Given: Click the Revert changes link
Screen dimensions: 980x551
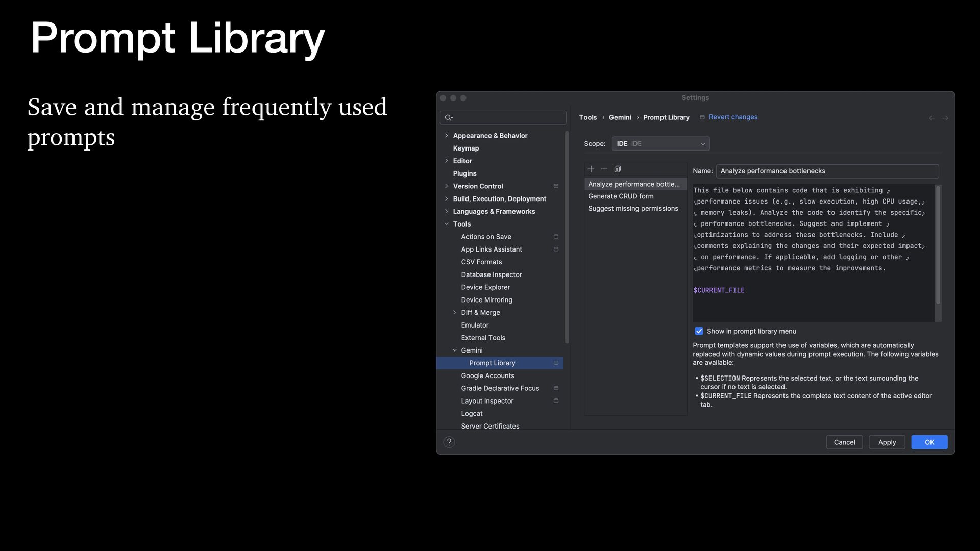Looking at the screenshot, I should [732, 117].
